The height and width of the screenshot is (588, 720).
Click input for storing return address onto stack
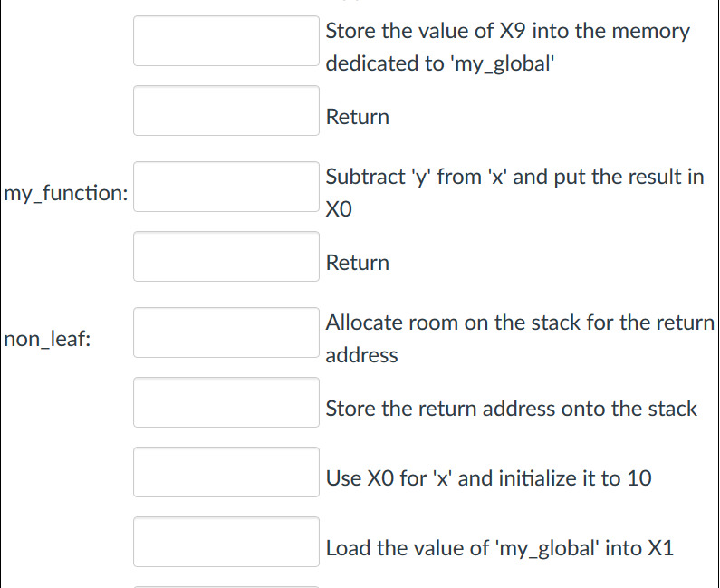tap(226, 402)
